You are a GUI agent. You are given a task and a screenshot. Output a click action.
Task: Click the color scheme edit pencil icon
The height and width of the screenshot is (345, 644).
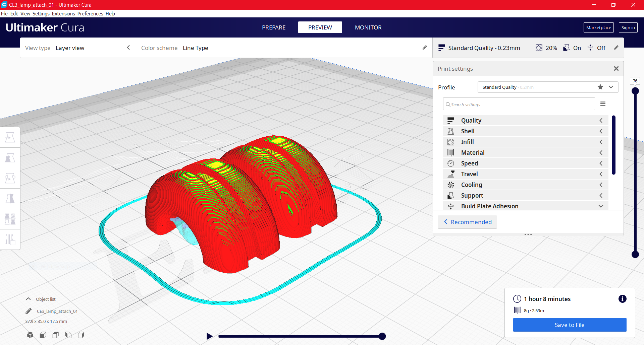click(x=425, y=48)
